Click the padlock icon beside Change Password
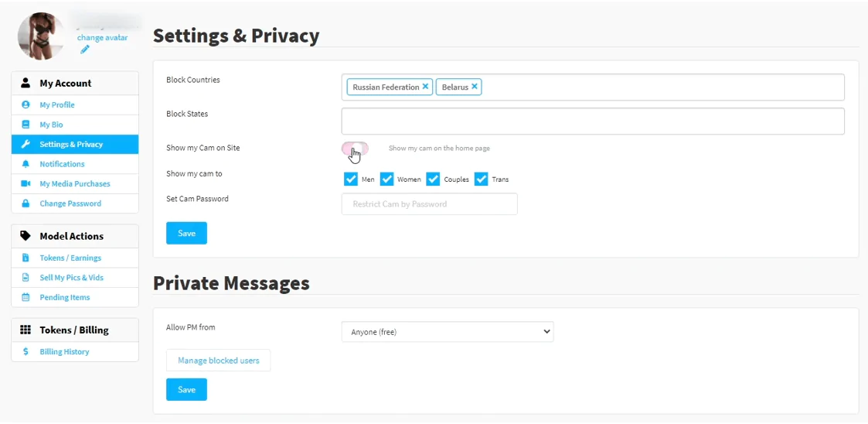The width and height of the screenshot is (868, 424). [x=26, y=203]
